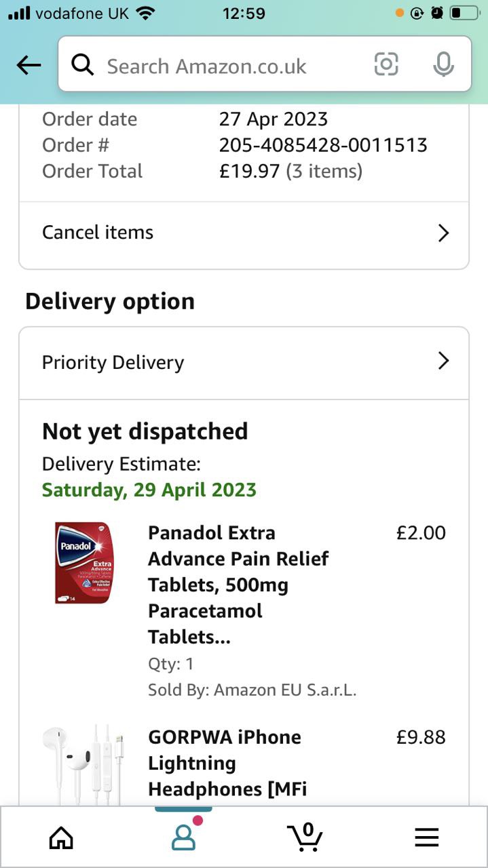Open the shopping basket icon
This screenshot has width=488, height=868.
click(305, 837)
